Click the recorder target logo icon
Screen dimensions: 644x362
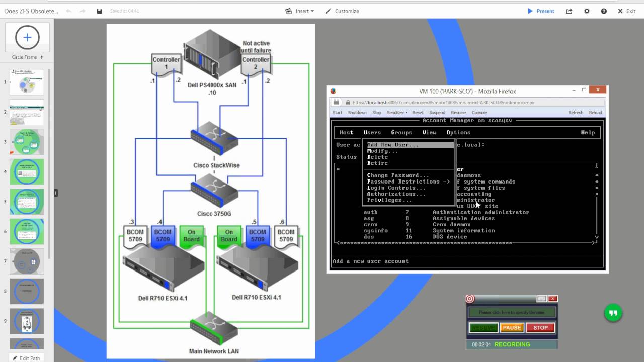470,299
